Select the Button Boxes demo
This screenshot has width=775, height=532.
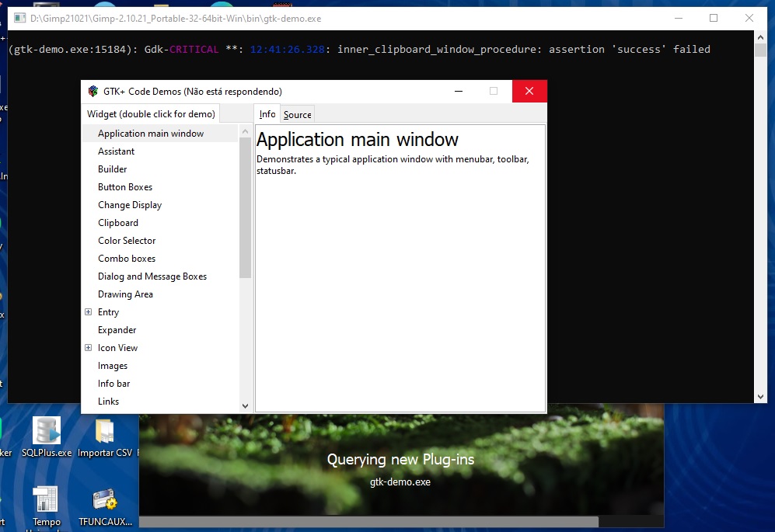click(125, 187)
